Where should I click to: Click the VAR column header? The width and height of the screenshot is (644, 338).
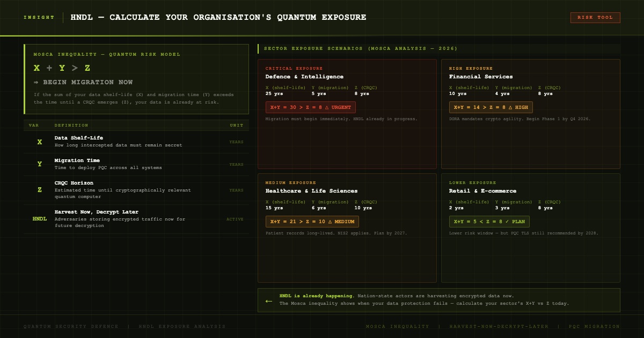[34, 126]
